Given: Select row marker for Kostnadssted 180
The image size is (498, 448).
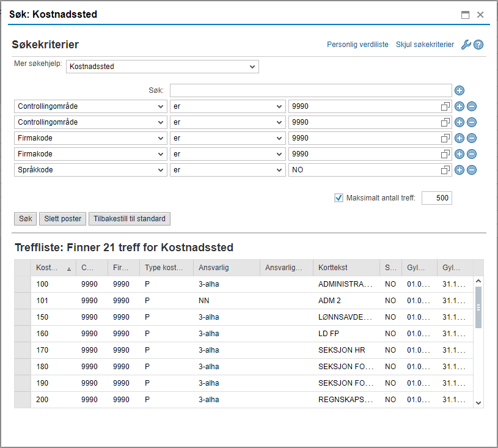Looking at the screenshot, I should pyautogui.click(x=23, y=367).
